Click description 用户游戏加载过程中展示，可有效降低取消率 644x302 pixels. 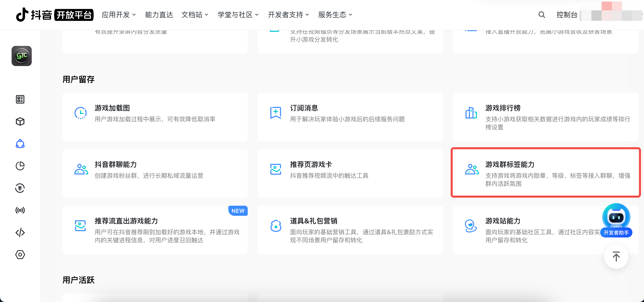[x=155, y=119]
